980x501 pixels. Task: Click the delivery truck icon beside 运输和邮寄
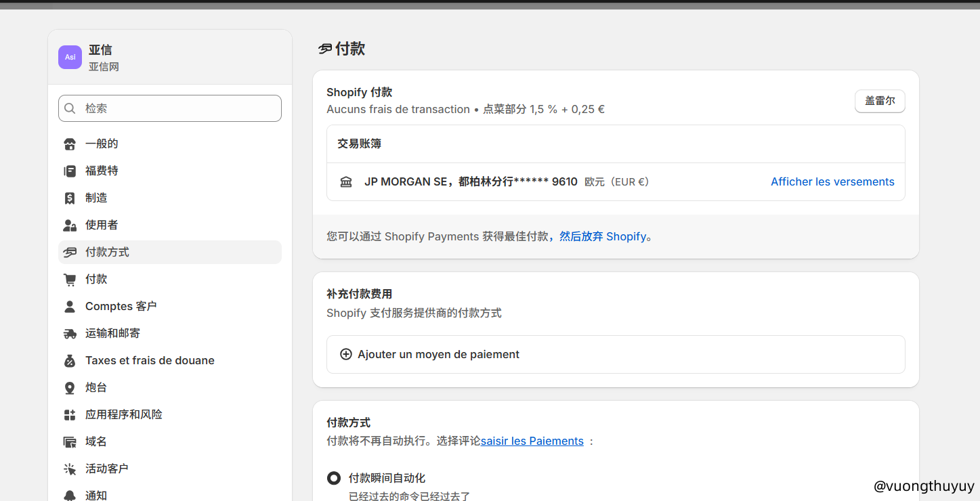pyautogui.click(x=70, y=334)
